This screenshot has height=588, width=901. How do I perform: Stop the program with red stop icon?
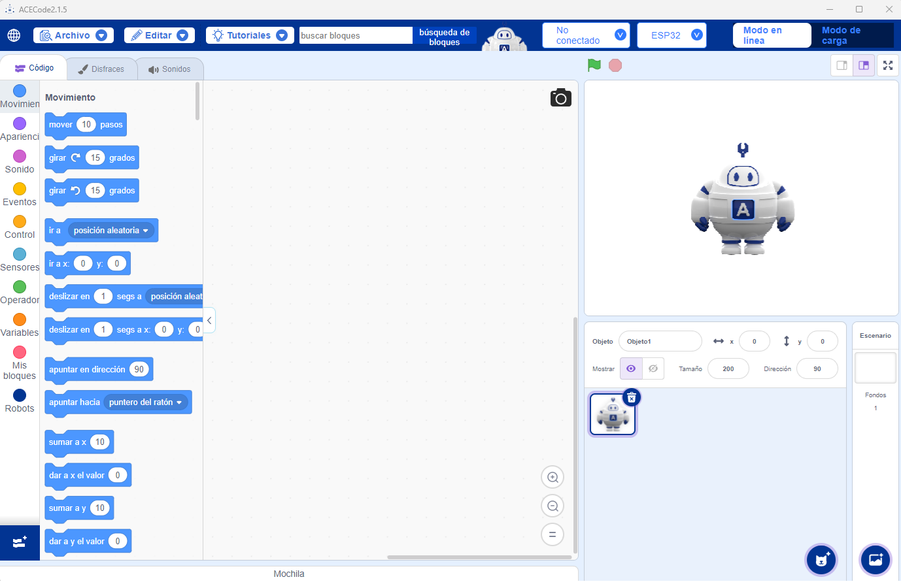[x=615, y=65]
